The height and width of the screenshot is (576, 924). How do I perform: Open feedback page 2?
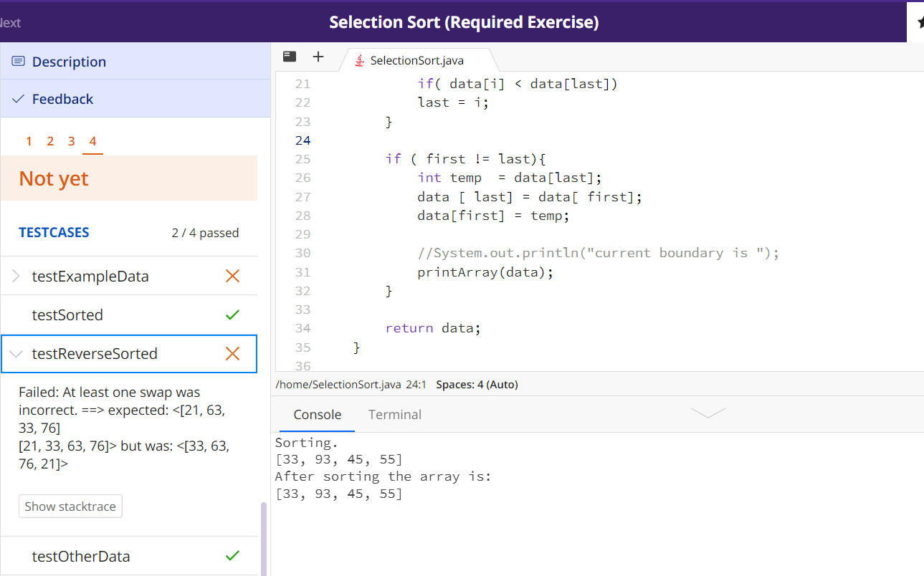click(x=49, y=141)
